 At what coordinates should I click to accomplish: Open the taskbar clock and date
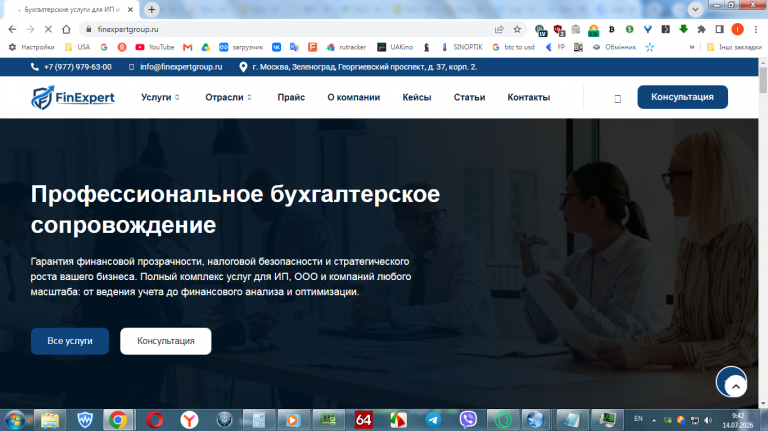click(738, 420)
